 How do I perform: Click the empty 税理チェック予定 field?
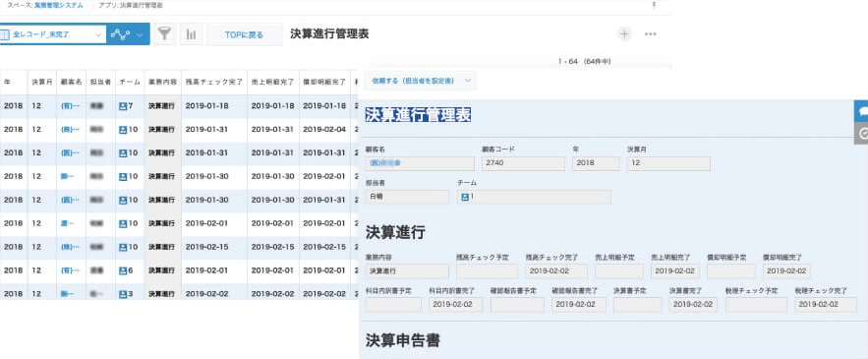[x=756, y=305]
